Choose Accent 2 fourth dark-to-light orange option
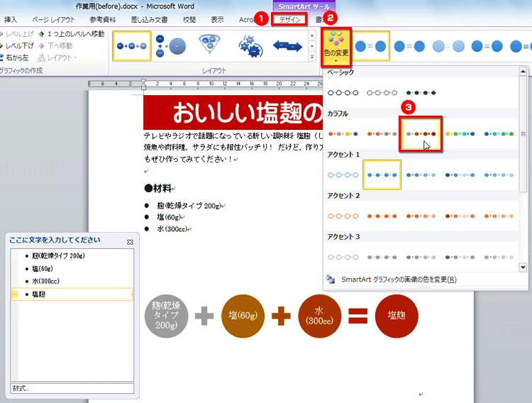The height and width of the screenshot is (403, 532). coord(460,216)
